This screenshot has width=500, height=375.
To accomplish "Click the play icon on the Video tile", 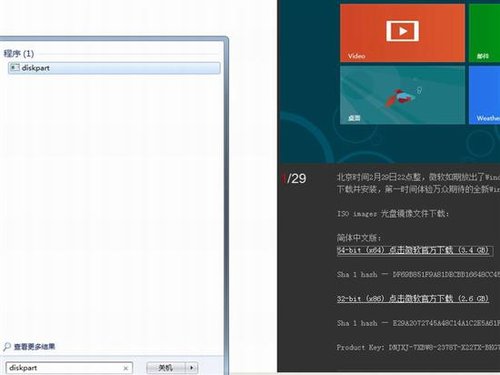I will 402,31.
